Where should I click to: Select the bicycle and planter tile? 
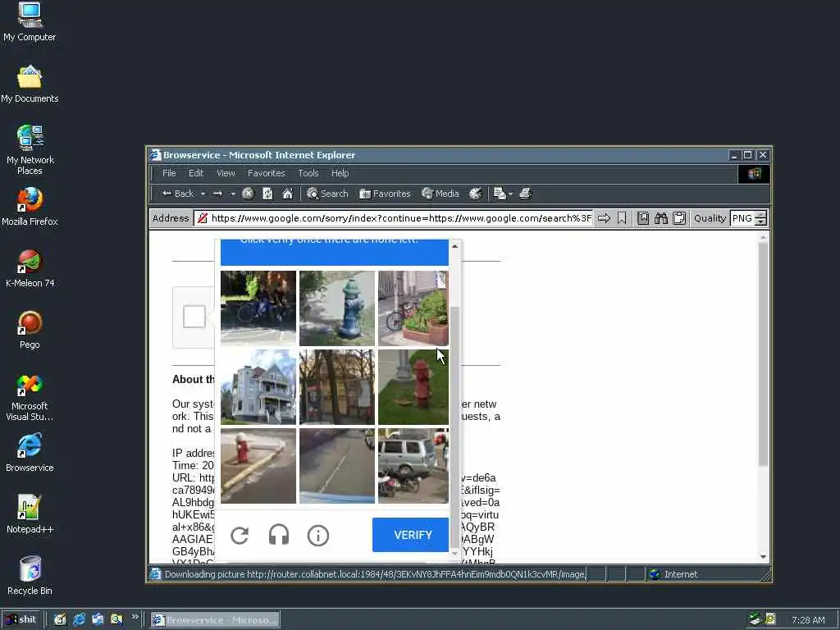pyautogui.click(x=413, y=308)
